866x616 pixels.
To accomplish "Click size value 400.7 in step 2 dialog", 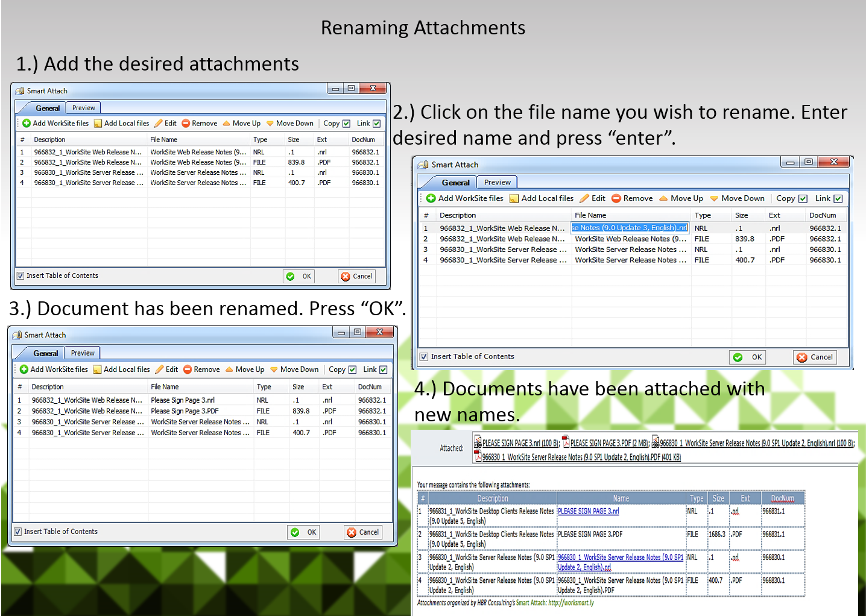I will pyautogui.click(x=745, y=260).
